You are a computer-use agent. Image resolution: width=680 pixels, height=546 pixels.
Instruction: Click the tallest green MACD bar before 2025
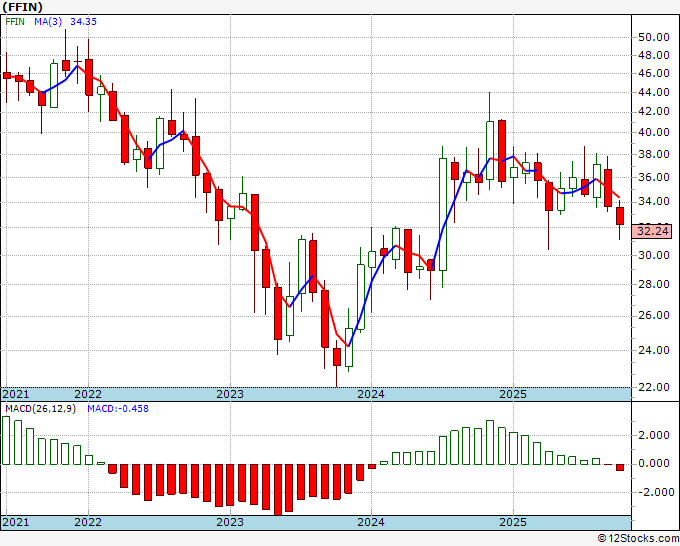490,442
